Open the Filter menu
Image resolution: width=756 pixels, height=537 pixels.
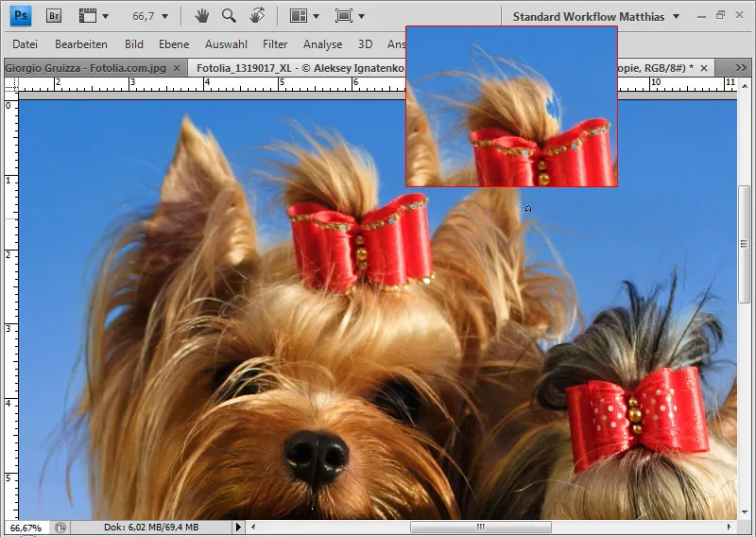[x=275, y=44]
